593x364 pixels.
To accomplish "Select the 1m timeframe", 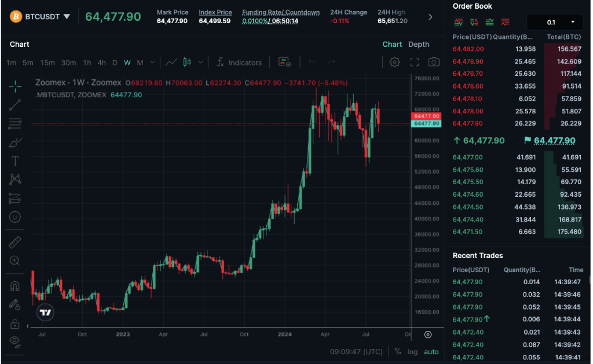I will tap(11, 62).
